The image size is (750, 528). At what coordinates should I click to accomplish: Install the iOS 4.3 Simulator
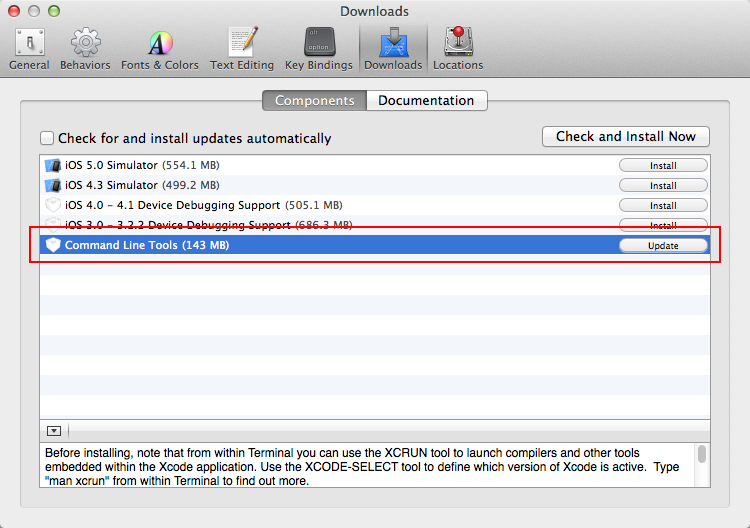coord(663,186)
